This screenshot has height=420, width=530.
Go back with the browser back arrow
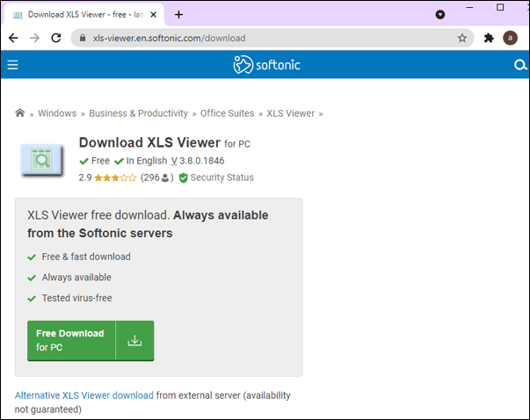[13, 38]
